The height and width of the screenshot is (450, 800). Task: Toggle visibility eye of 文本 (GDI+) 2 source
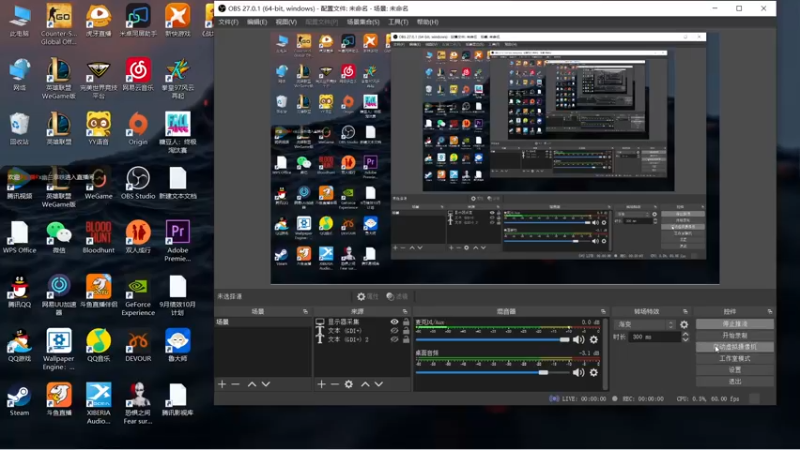394,339
